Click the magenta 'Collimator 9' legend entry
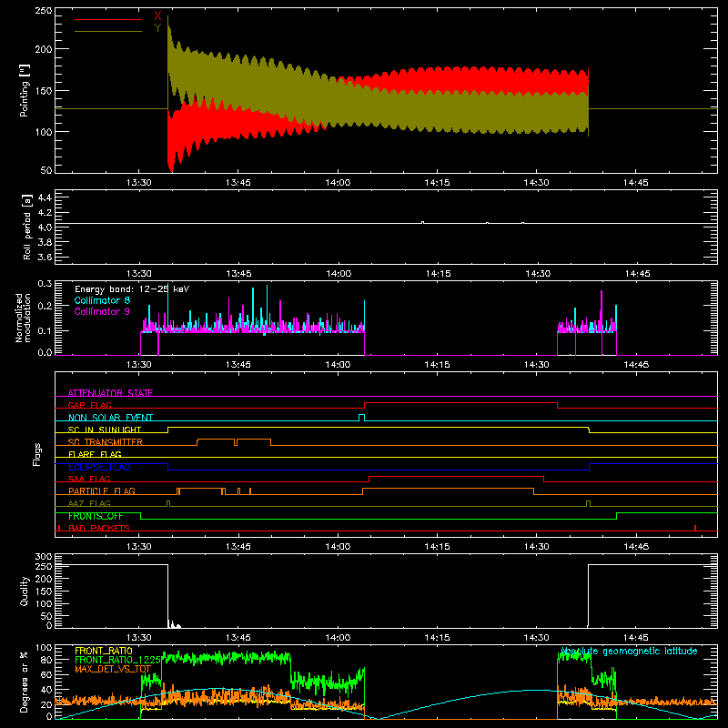 click(x=102, y=311)
